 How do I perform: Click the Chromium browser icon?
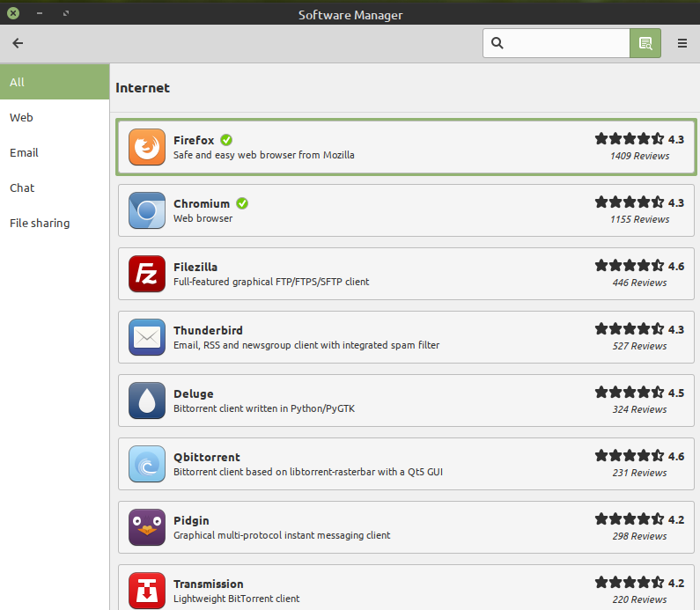click(146, 210)
